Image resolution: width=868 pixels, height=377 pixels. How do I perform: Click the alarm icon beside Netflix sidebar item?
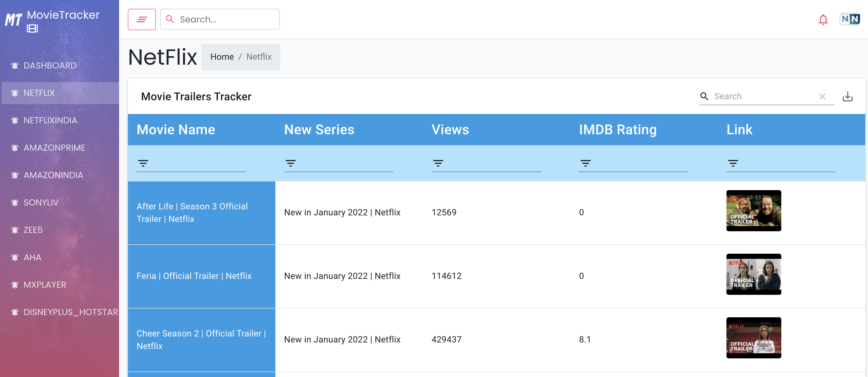pyautogui.click(x=15, y=93)
